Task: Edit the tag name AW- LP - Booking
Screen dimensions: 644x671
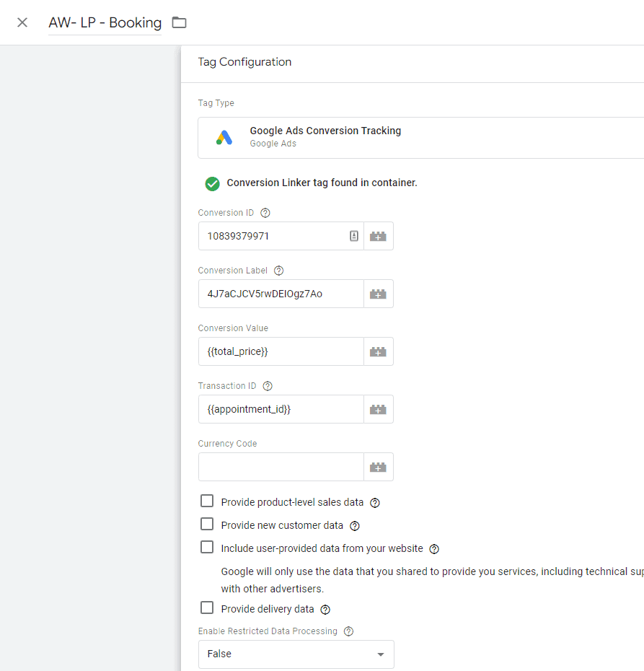Action: [105, 22]
